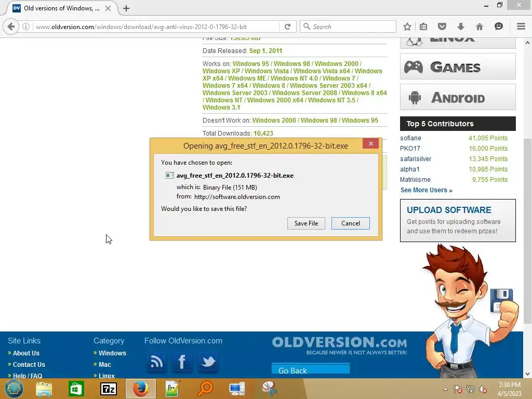Click the Action Center flag tray icon
This screenshot has width=532, height=399.
click(x=458, y=389)
